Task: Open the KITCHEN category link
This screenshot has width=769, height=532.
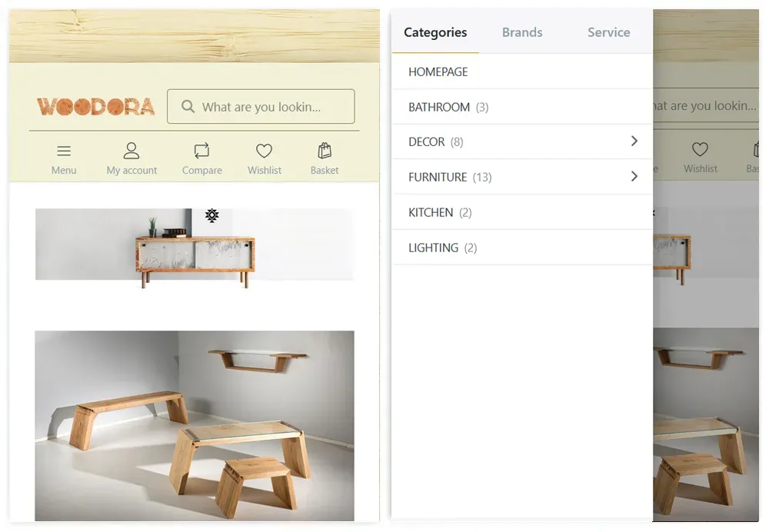Action: point(522,212)
